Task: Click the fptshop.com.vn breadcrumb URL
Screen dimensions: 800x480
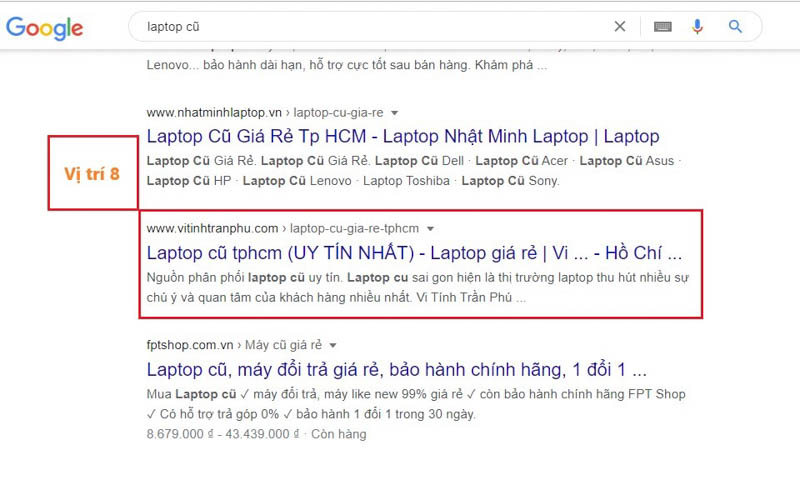Action: 234,345
